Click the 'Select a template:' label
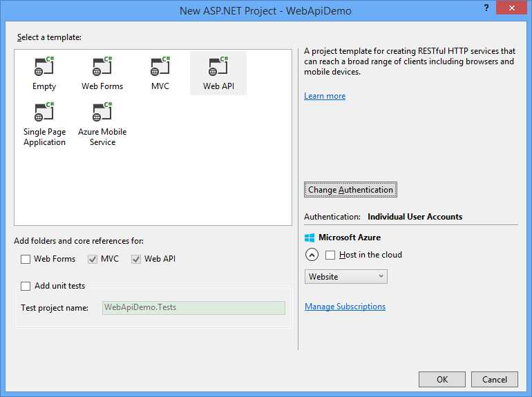 [49, 37]
